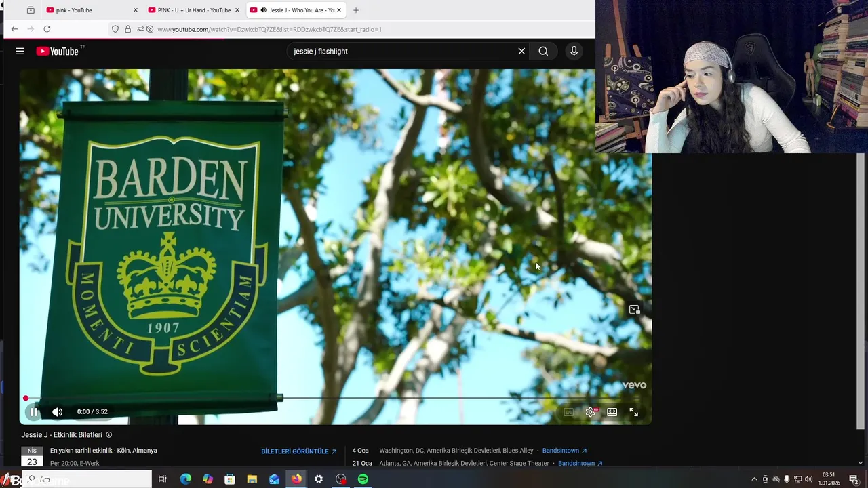The height and width of the screenshot is (488, 868).
Task: Switch to theater mode
Action: 612,412
